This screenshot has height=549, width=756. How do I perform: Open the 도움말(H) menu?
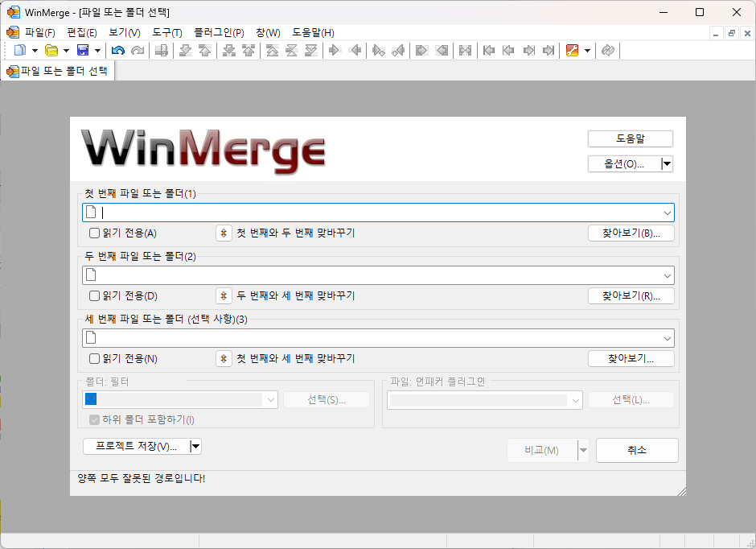(x=313, y=32)
